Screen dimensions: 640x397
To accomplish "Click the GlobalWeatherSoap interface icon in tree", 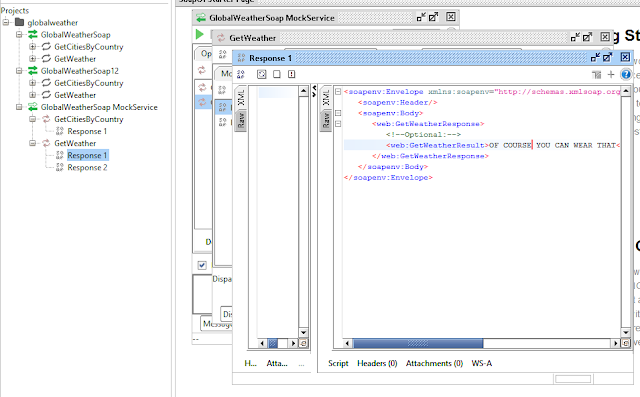I will tap(33, 35).
